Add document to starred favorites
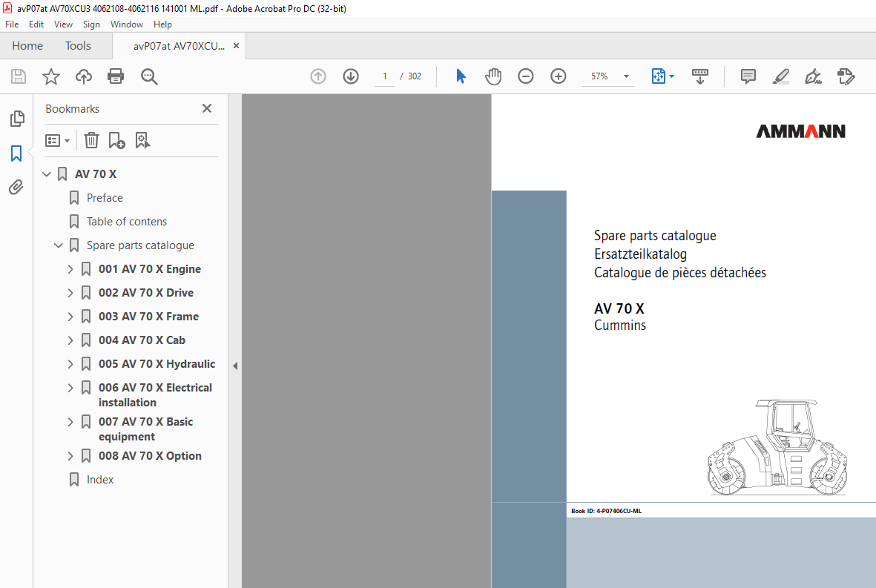 click(x=51, y=76)
